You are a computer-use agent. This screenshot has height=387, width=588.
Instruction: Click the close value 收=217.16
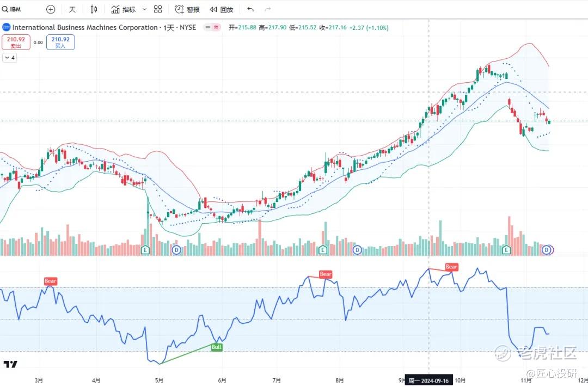(333, 27)
